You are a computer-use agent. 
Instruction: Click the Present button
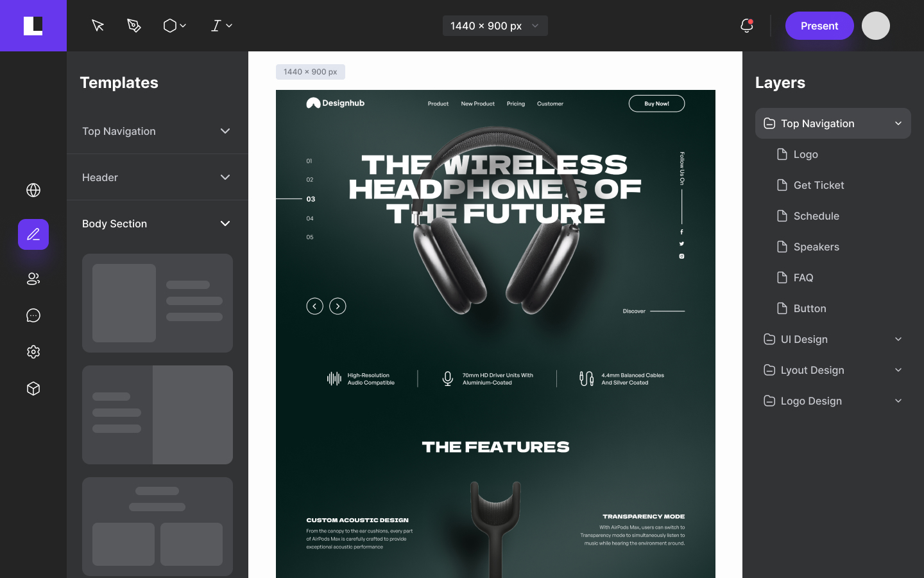coord(819,26)
